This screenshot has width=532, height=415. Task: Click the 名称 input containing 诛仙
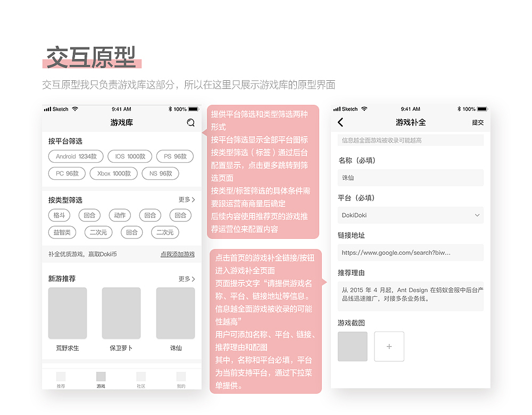(x=411, y=178)
